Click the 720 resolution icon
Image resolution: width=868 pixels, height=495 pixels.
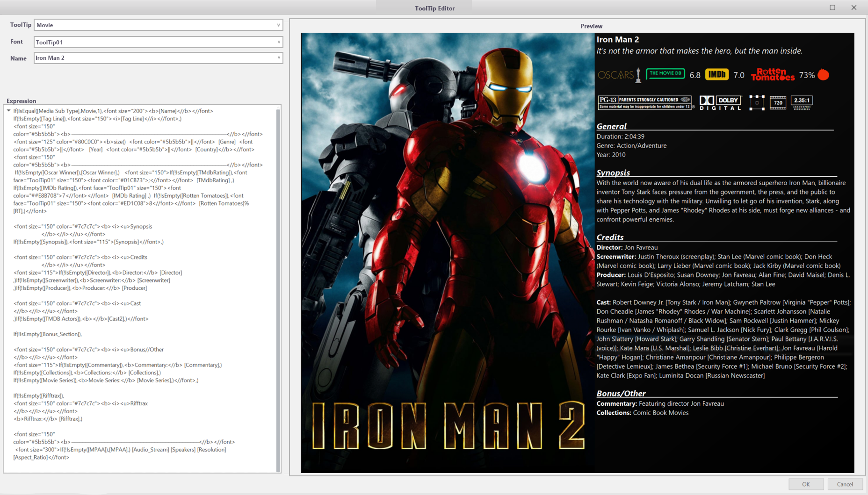[x=778, y=102]
